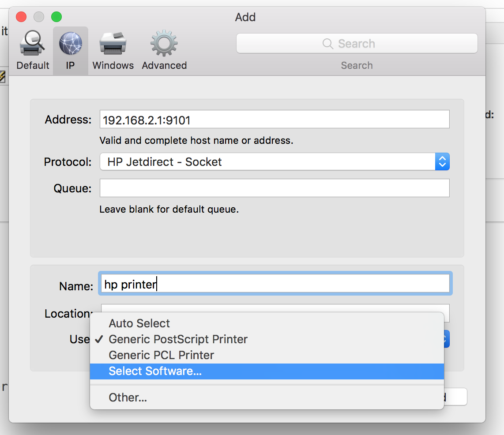Select the Default printer magnifier icon
This screenshot has height=435, width=504.
[33, 44]
